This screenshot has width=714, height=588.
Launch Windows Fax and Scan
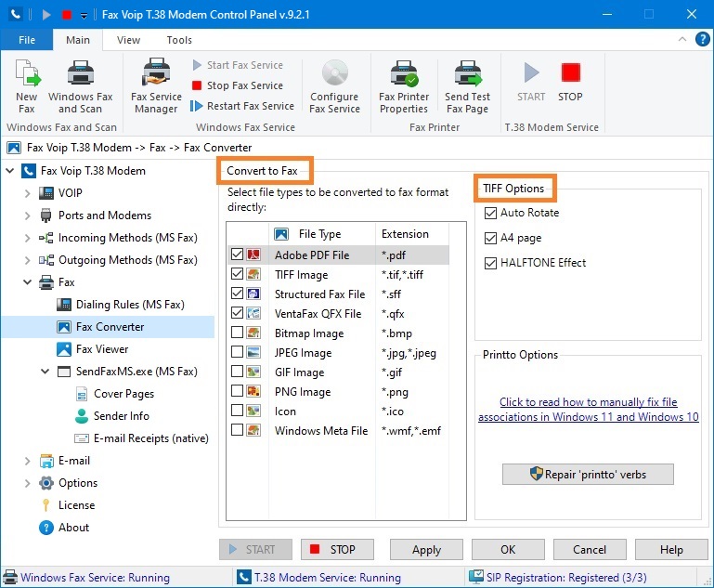click(x=80, y=86)
